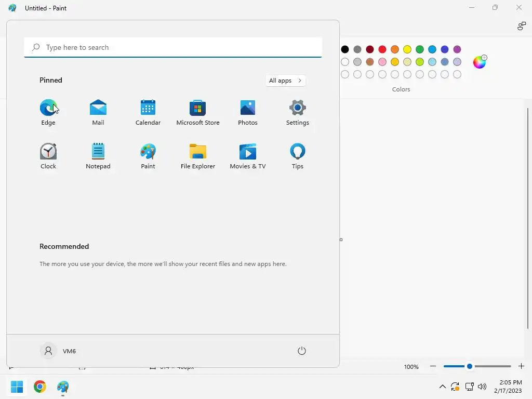Pick the pink color swatch
Image resolution: width=532 pixels, height=399 pixels.
pyautogui.click(x=382, y=62)
